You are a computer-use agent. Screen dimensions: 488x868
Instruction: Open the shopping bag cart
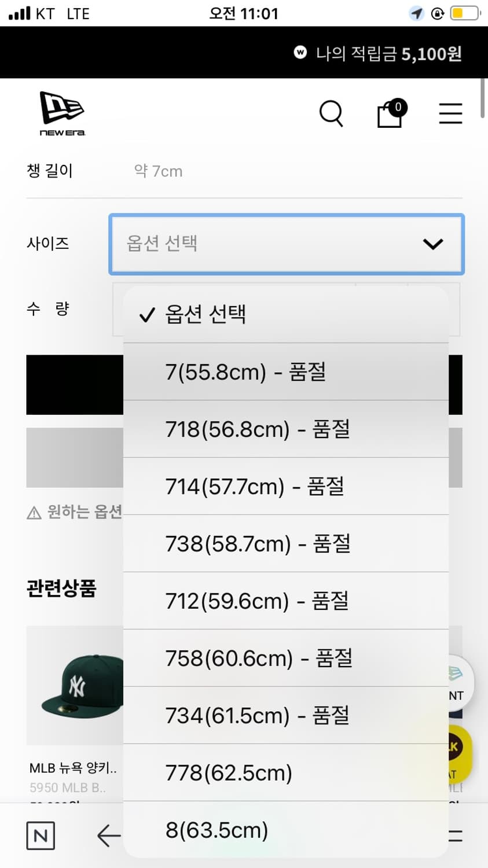(x=391, y=113)
